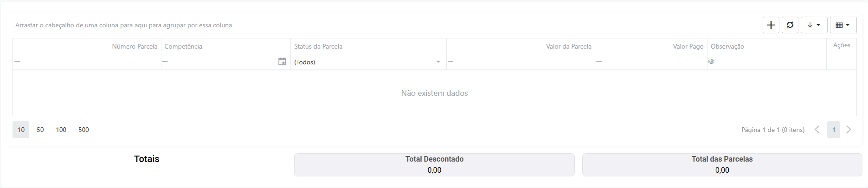Expand the Status da Parcela (Todos) filter
The width and height of the screenshot is (868, 188).
coord(438,62)
